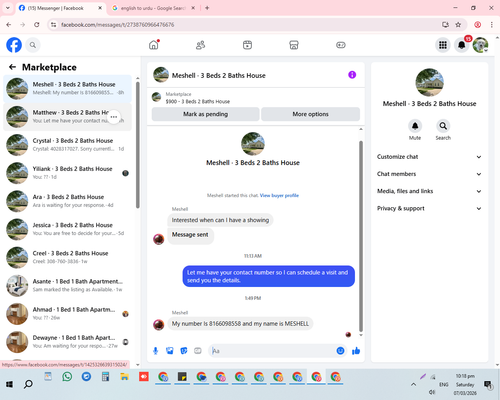Click the 'My number is 8166098558' message
Image resolution: width=500 pixels, height=400 pixels.
(240, 323)
